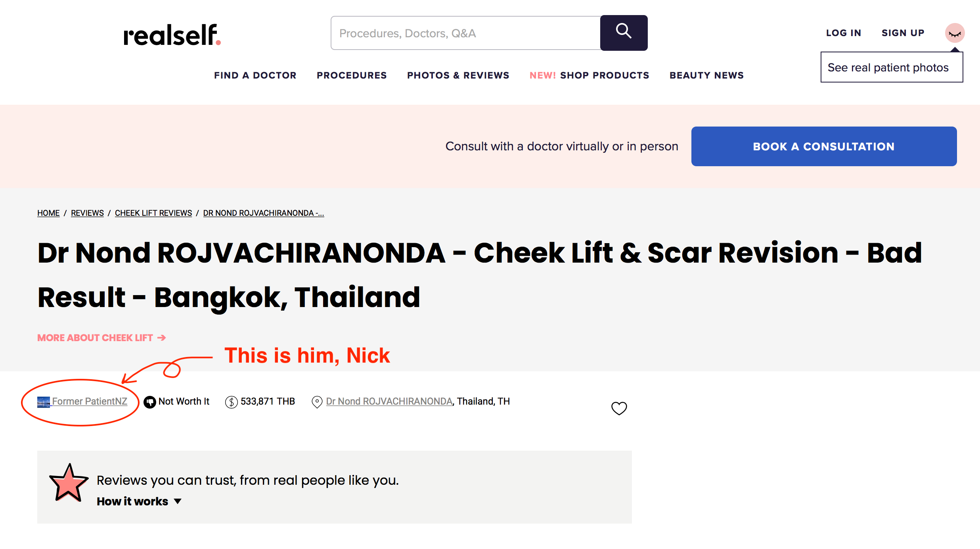Click FIND A DOCTOR menu item
Viewport: 980px width, 549px height.
click(x=255, y=75)
